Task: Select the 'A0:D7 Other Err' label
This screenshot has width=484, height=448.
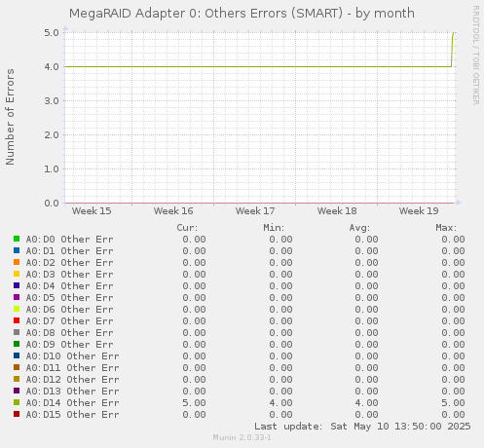Action: click(69, 321)
